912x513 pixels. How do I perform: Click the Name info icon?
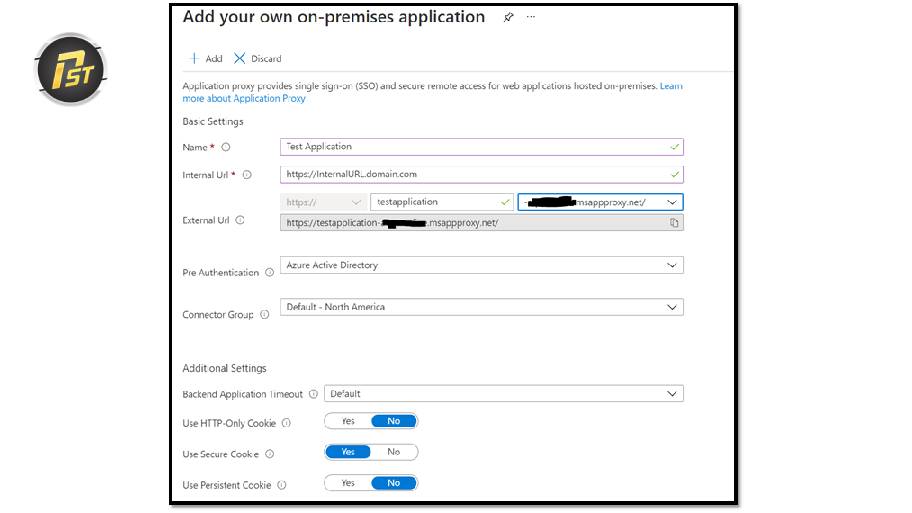click(x=226, y=147)
